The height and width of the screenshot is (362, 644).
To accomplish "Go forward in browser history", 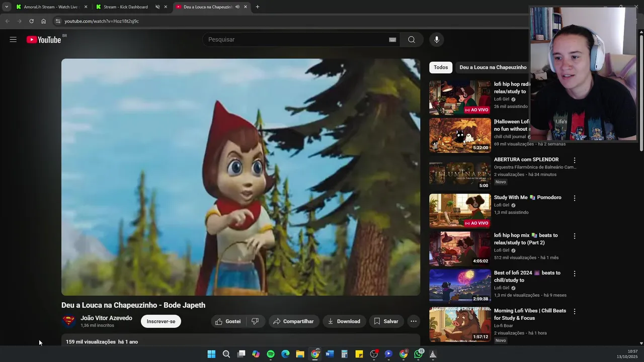I will pyautogui.click(x=19, y=21).
